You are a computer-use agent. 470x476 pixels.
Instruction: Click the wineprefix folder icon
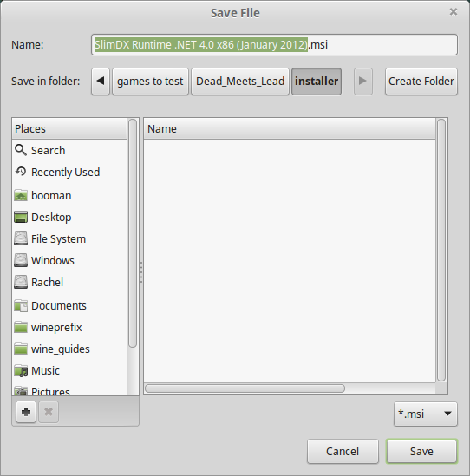(x=21, y=327)
